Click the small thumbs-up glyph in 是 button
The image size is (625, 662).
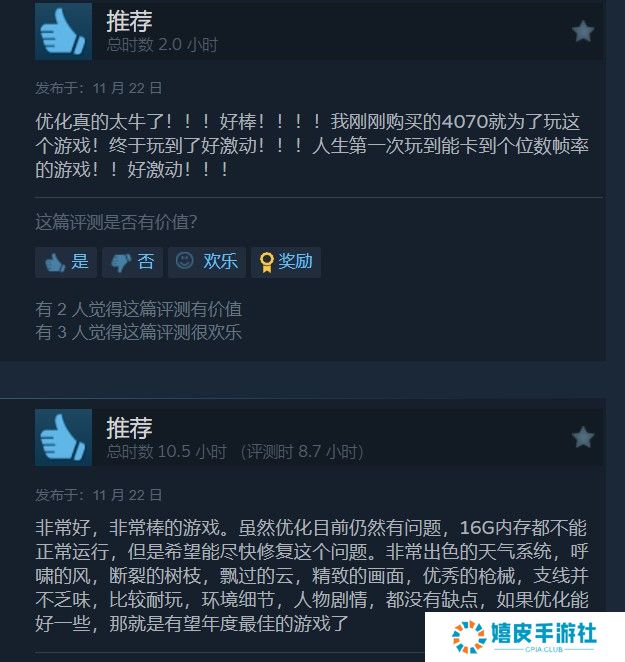tap(55, 263)
